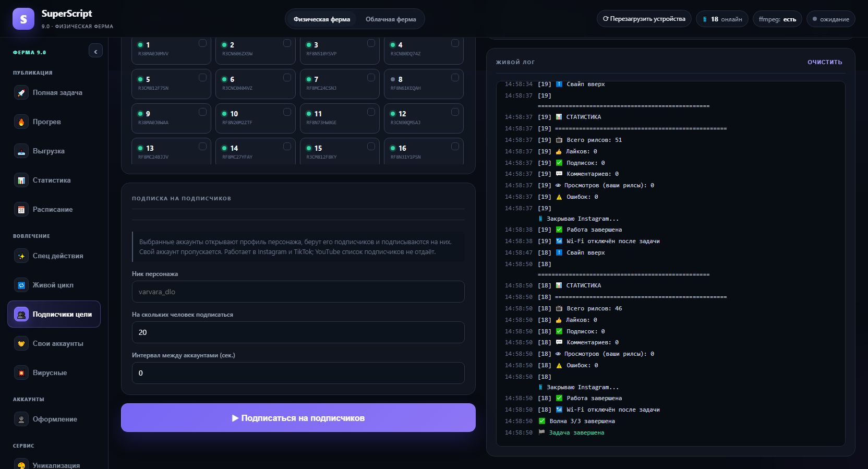868x469 pixels.
Task: Click the Спец действия sparkle icon
Action: click(21, 256)
